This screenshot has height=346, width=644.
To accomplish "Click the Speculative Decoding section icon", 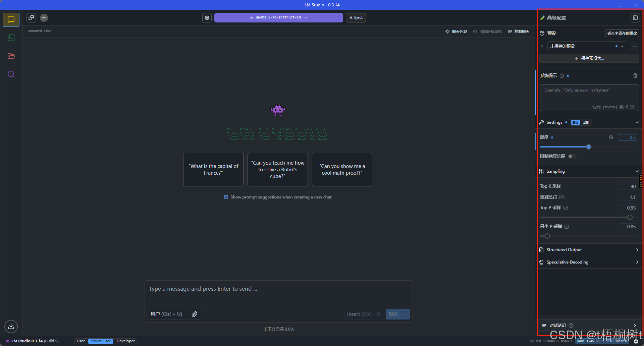I will point(541,262).
